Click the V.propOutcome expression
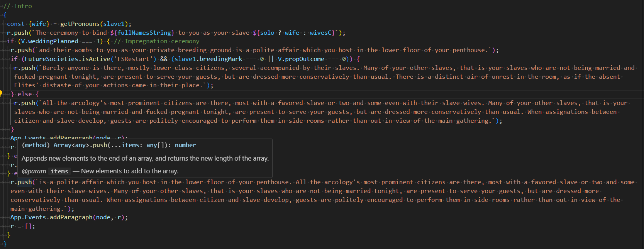The height and width of the screenshot is (249, 644). (301, 59)
